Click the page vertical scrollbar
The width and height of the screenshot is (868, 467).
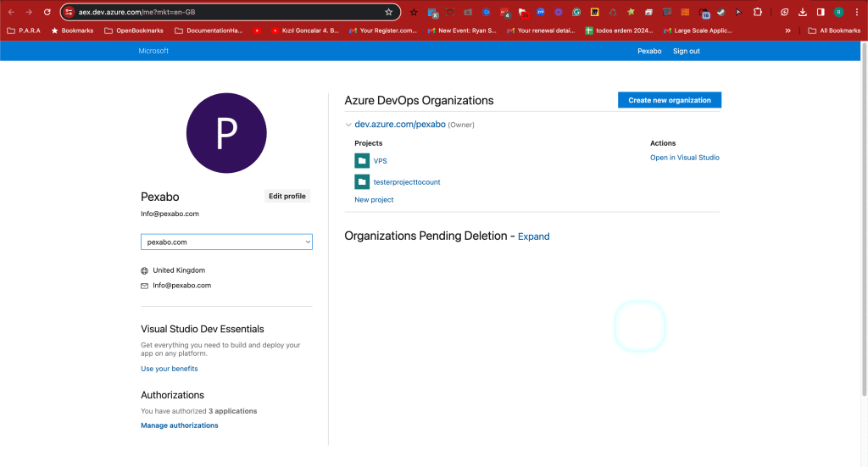[x=864, y=221]
